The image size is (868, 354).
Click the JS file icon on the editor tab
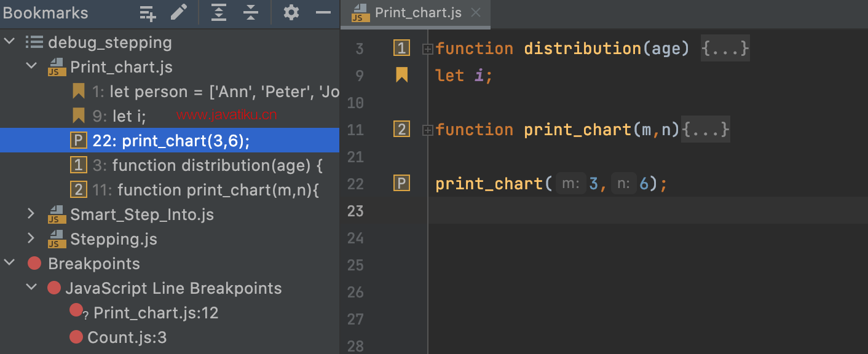click(x=360, y=13)
